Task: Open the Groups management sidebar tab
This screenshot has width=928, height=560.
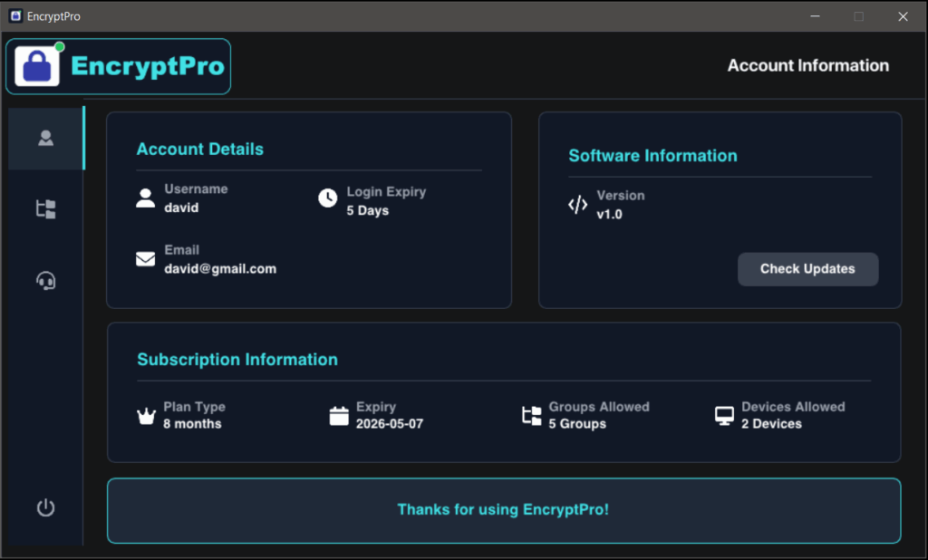Action: pos(44,208)
